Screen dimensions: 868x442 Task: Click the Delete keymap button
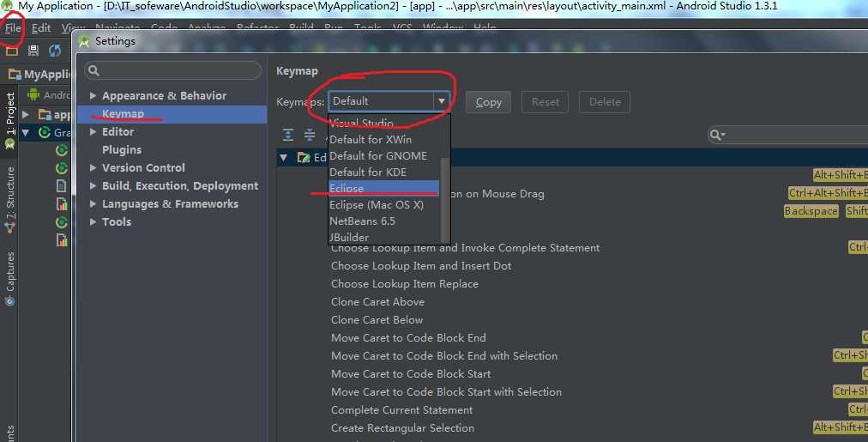click(605, 102)
